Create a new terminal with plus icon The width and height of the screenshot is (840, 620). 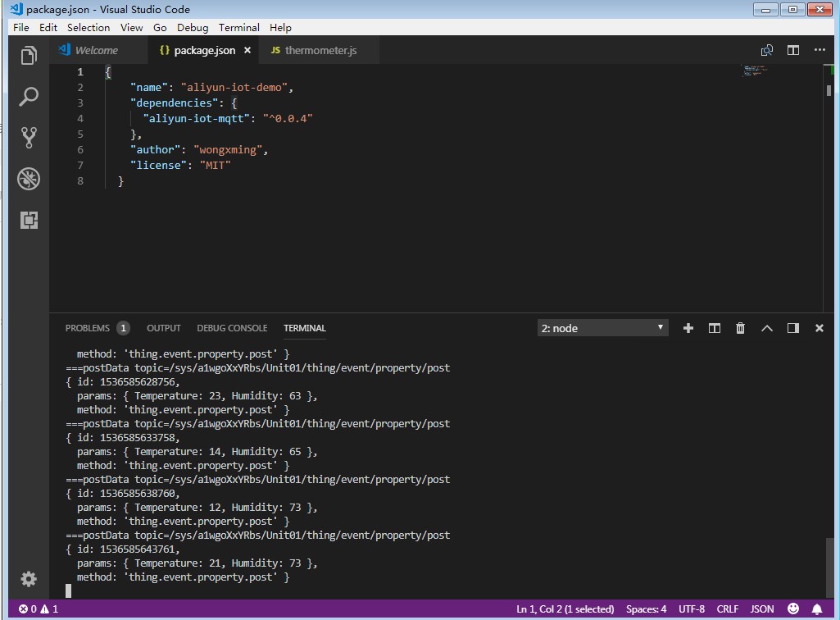688,328
